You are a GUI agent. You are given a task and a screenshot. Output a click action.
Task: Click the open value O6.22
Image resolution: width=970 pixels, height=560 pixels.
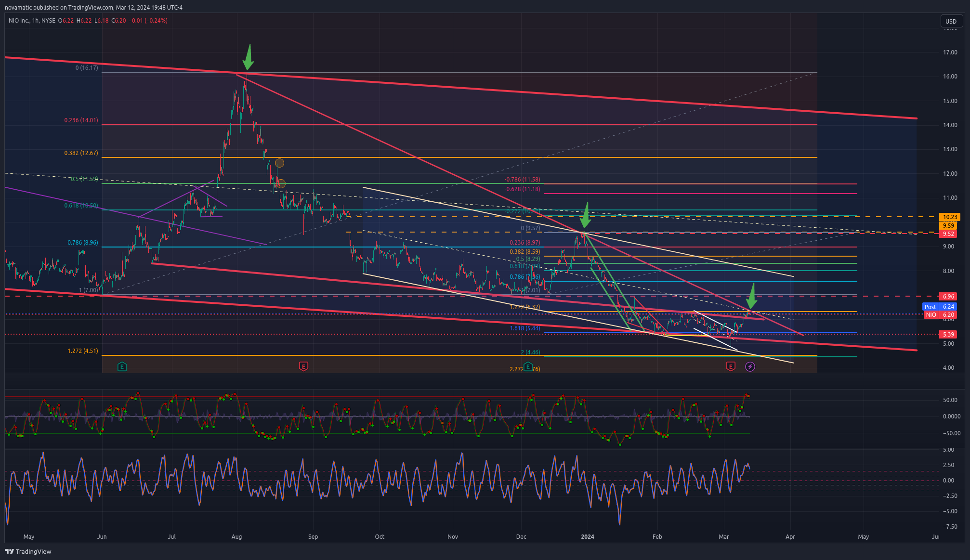pyautogui.click(x=66, y=21)
